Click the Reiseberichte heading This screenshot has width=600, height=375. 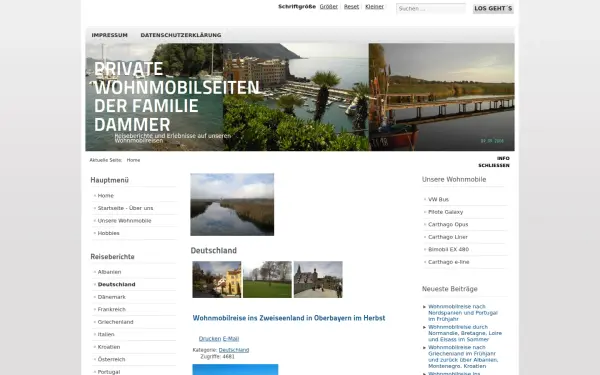pyautogui.click(x=112, y=257)
